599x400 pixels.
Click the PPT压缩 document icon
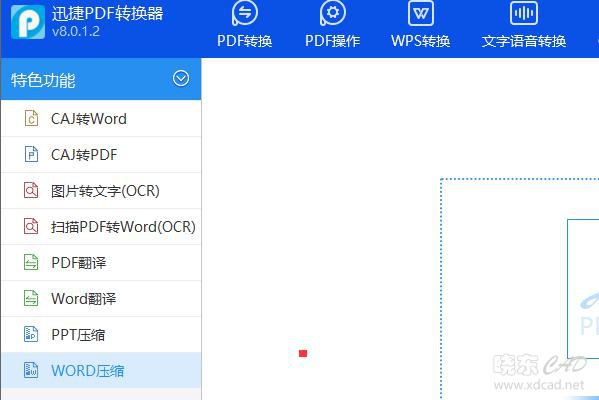31,334
